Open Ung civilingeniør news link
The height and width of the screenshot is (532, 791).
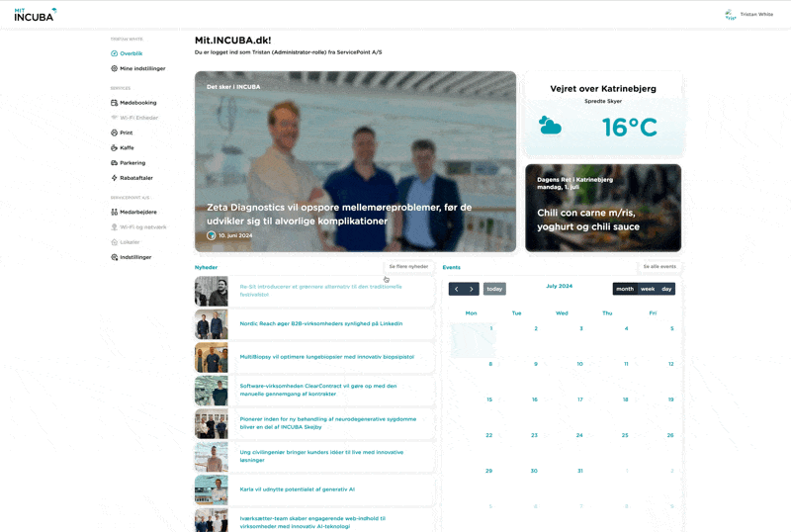point(321,456)
